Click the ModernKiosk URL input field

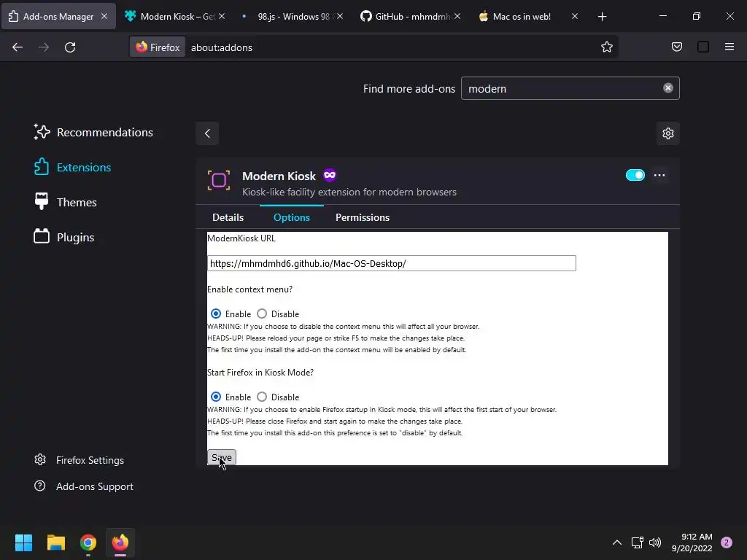point(392,263)
